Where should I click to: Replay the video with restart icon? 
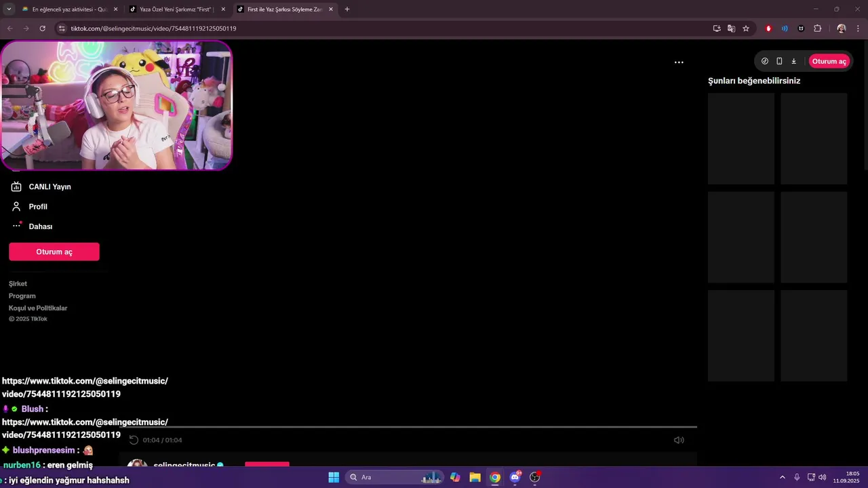(x=134, y=440)
